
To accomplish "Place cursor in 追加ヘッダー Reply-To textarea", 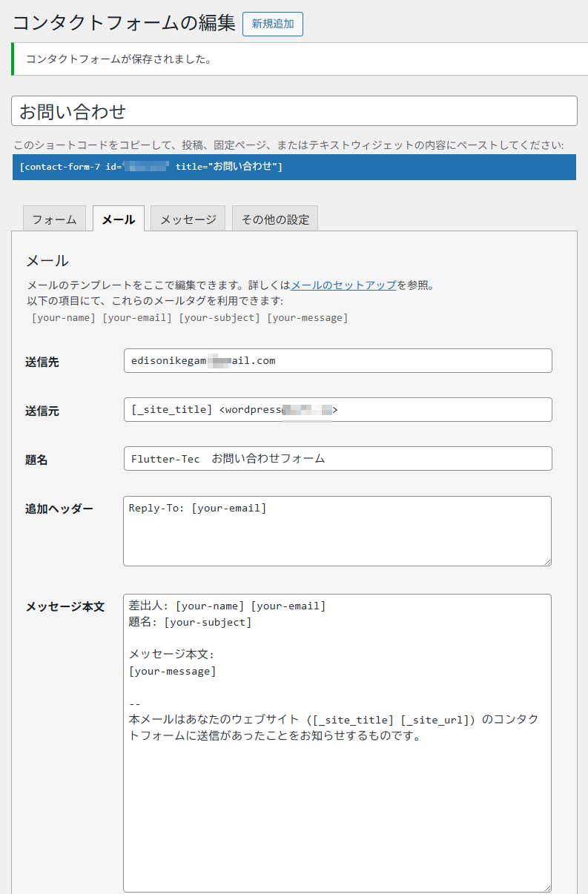I will click(337, 532).
